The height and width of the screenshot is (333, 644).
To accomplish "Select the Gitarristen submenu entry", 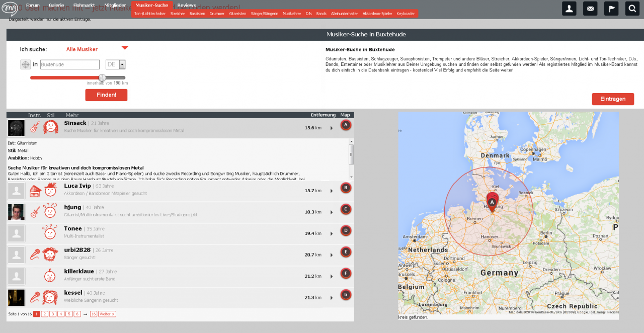I will pos(237,14).
